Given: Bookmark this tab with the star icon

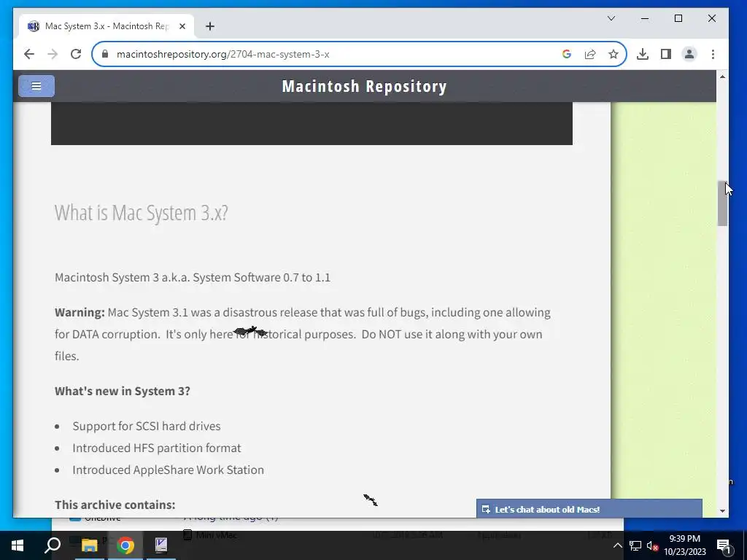Looking at the screenshot, I should pos(613,54).
